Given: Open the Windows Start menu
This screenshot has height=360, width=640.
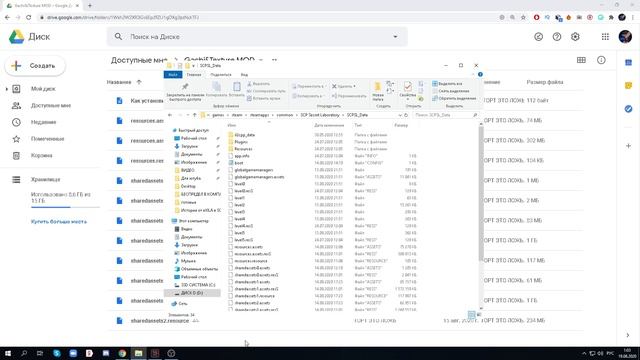Looking at the screenshot, I should click(8, 353).
